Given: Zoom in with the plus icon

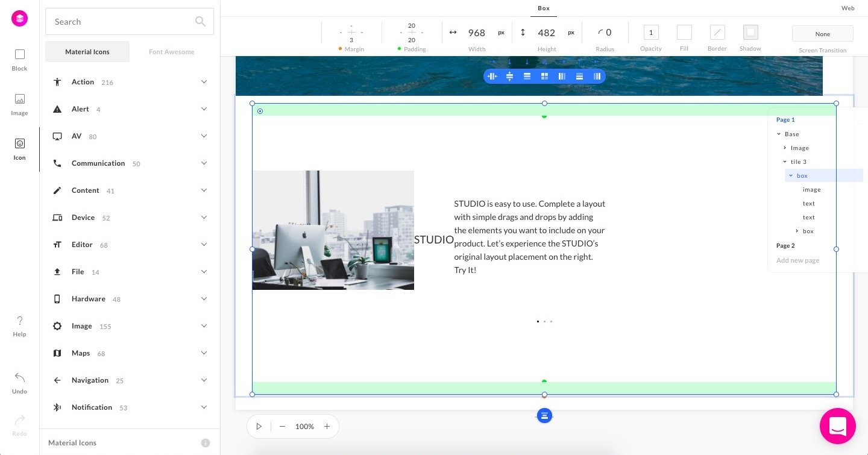Looking at the screenshot, I should click(x=327, y=427).
